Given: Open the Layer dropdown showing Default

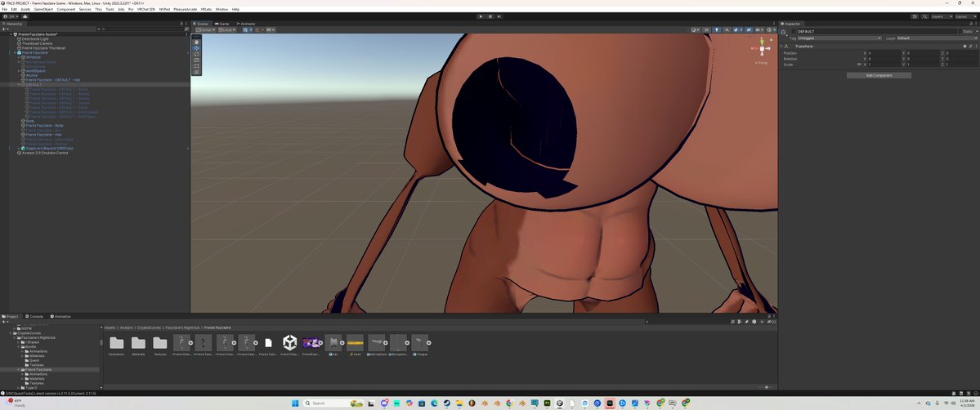Looking at the screenshot, I should click(x=937, y=38).
